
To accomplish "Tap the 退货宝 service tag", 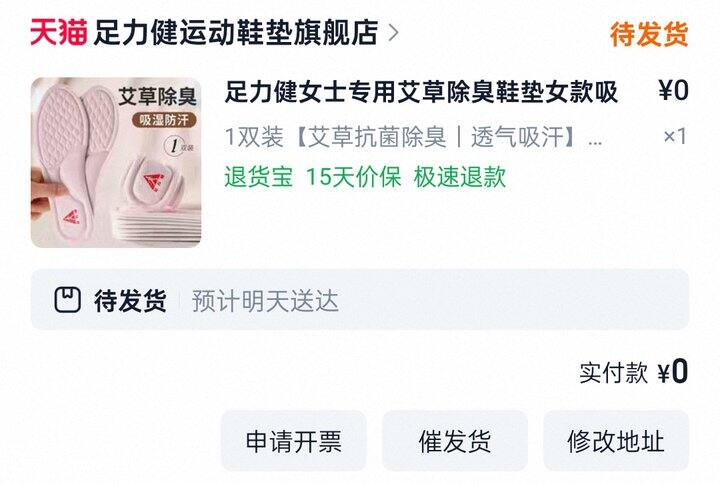I will click(x=259, y=177).
